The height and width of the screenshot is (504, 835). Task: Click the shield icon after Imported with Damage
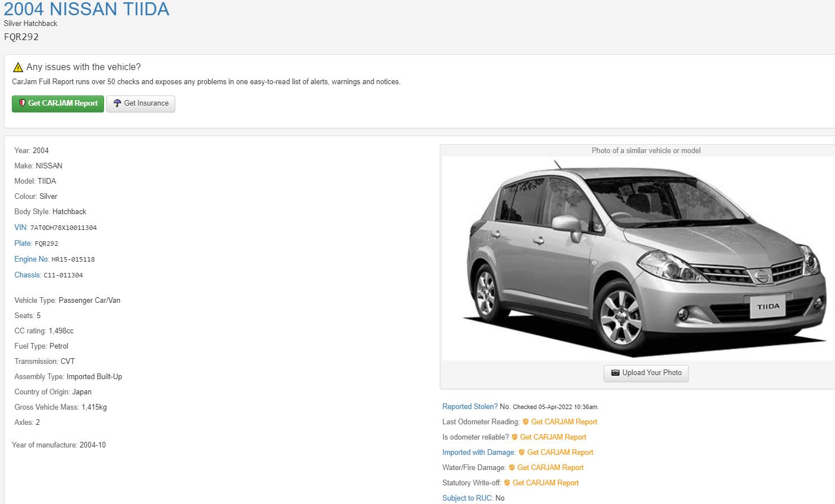tap(521, 452)
